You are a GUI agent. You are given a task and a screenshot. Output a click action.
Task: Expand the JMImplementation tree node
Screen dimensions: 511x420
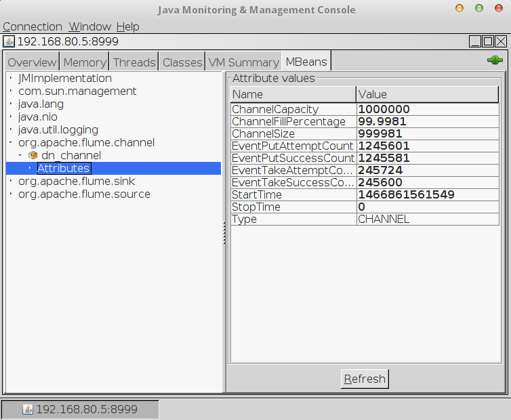coord(11,78)
